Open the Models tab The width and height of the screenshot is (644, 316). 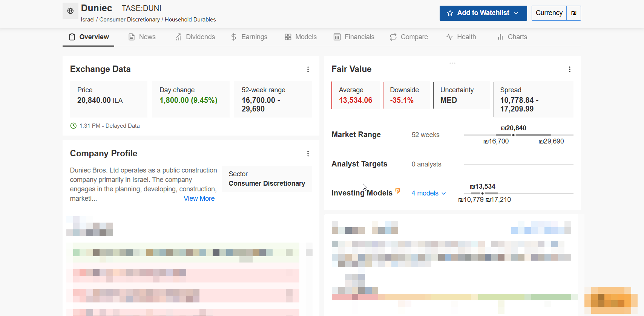[301, 37]
